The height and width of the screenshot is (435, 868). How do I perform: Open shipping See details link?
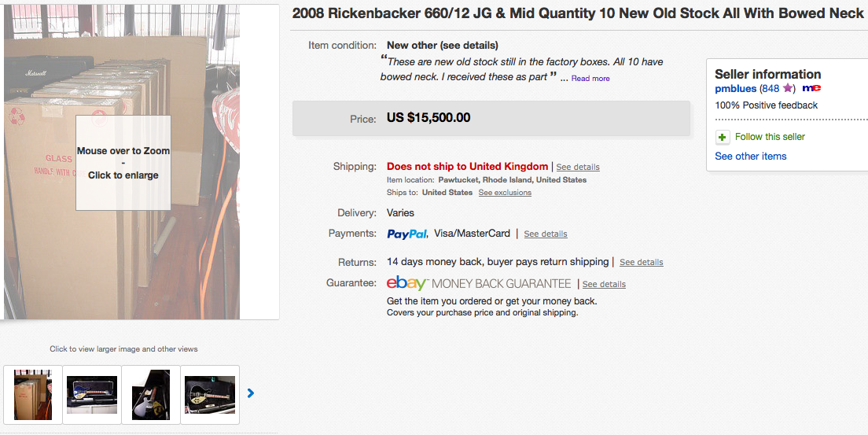pos(578,167)
